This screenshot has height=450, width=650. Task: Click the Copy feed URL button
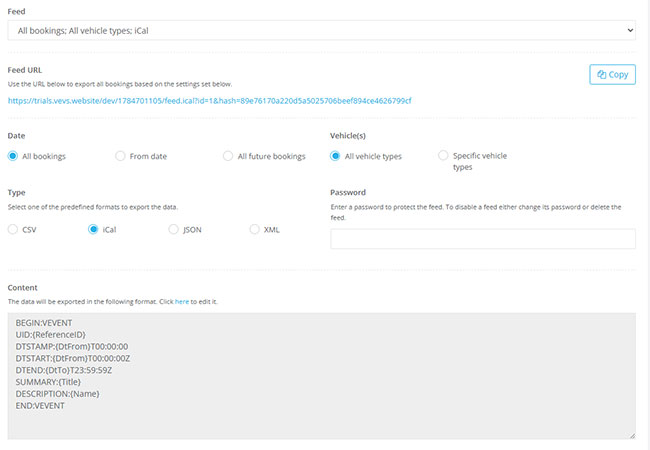(x=612, y=75)
